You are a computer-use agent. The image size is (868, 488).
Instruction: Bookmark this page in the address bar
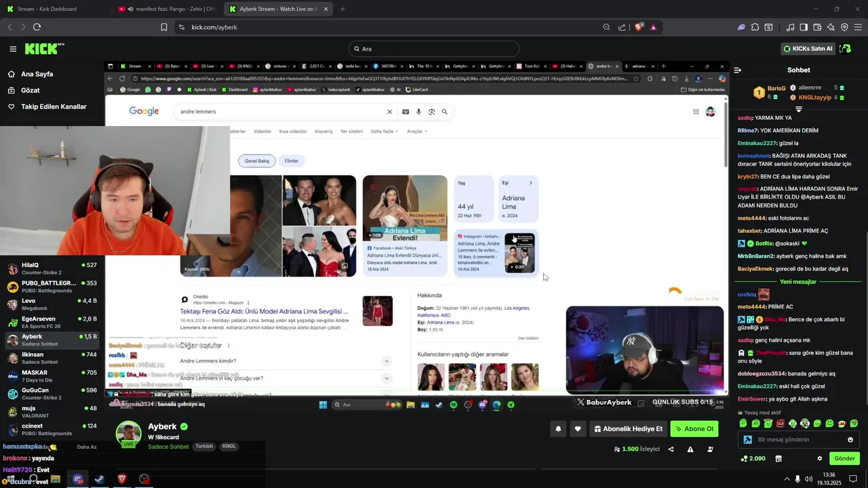pos(164,27)
